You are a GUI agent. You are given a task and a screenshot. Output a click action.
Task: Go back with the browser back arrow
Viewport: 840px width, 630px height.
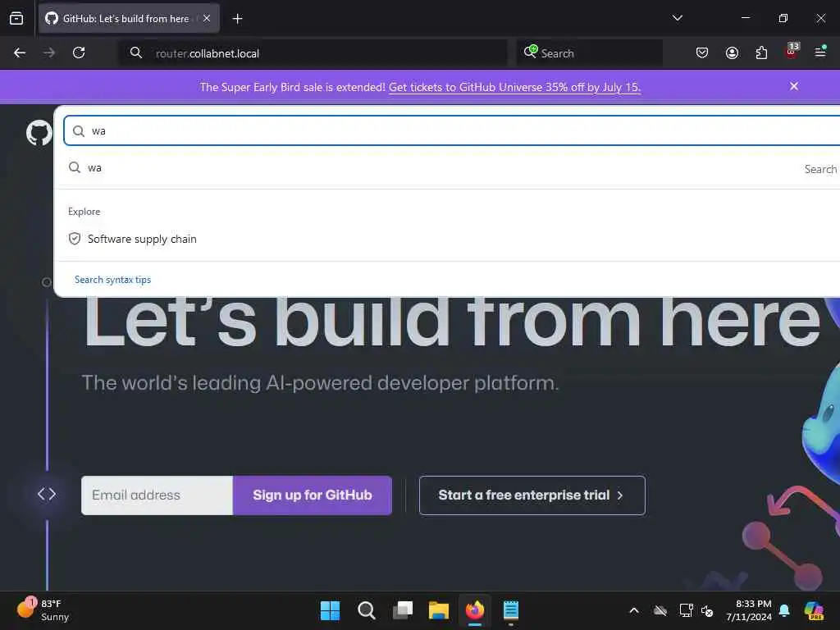click(x=20, y=52)
